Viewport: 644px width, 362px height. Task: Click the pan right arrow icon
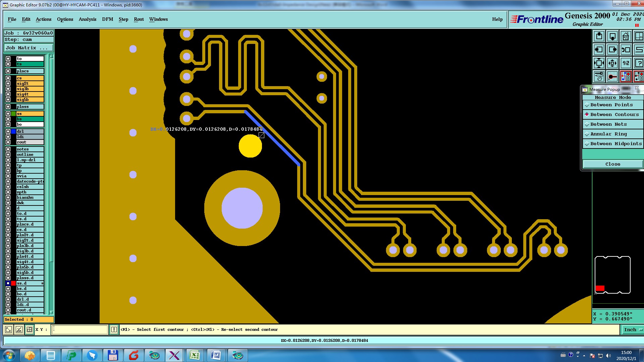coord(612,50)
